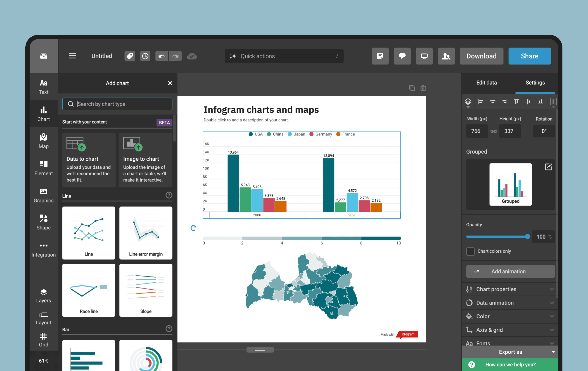Focus the Search by chart type field

[x=117, y=104]
